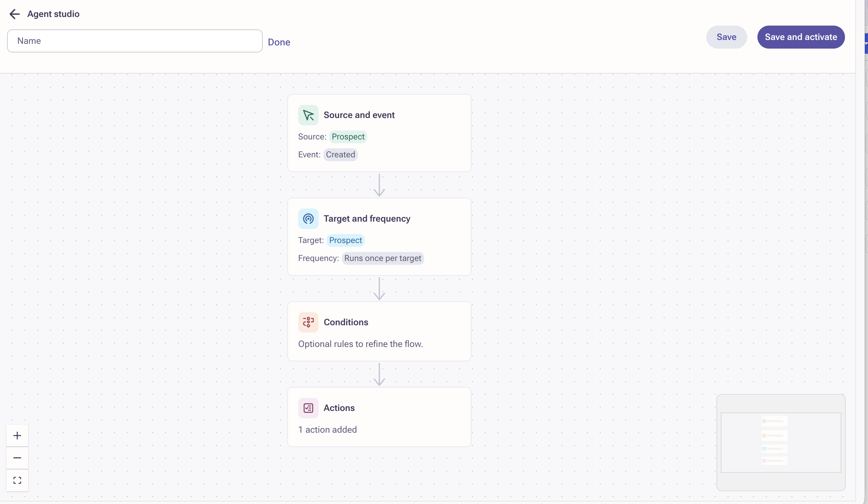The height and width of the screenshot is (504, 868).
Task: Click the Source and event cursor icon
Action: (308, 115)
